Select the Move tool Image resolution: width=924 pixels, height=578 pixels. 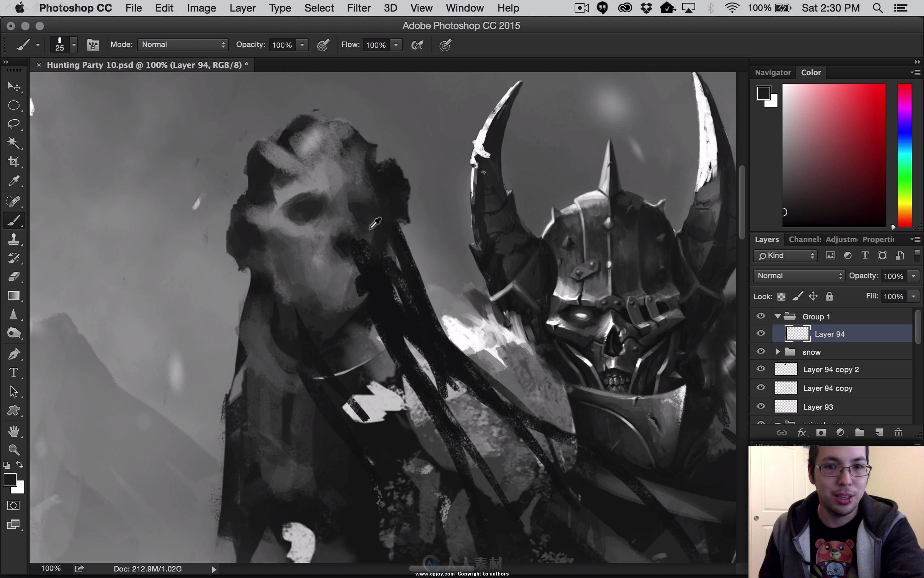[x=14, y=87]
